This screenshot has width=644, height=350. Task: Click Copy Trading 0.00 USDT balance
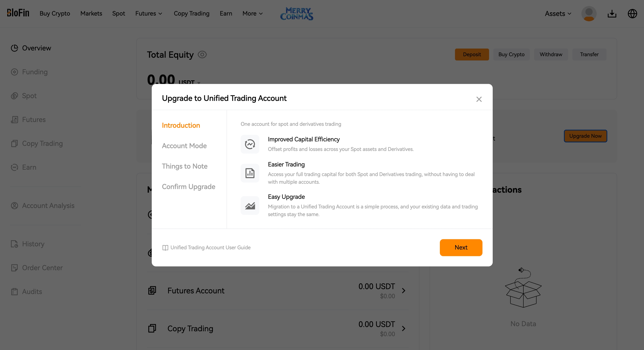377,324
